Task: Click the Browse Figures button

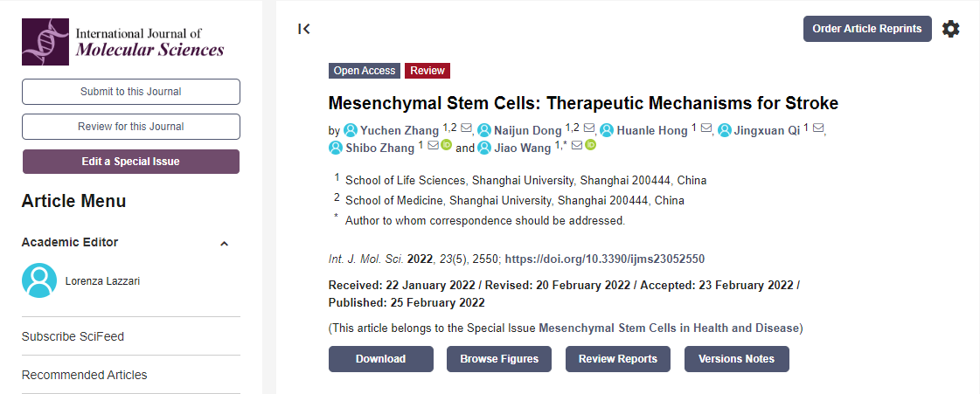Action: 499,359
